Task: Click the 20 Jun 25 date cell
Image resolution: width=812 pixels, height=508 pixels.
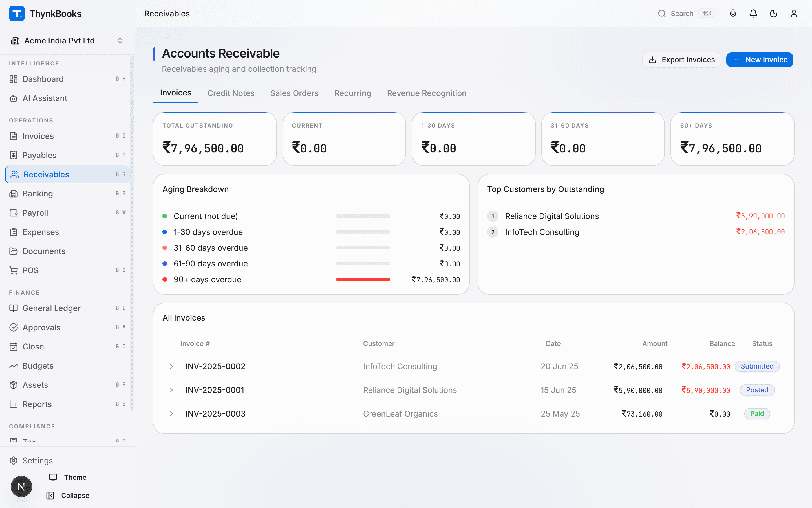Action: pyautogui.click(x=559, y=366)
